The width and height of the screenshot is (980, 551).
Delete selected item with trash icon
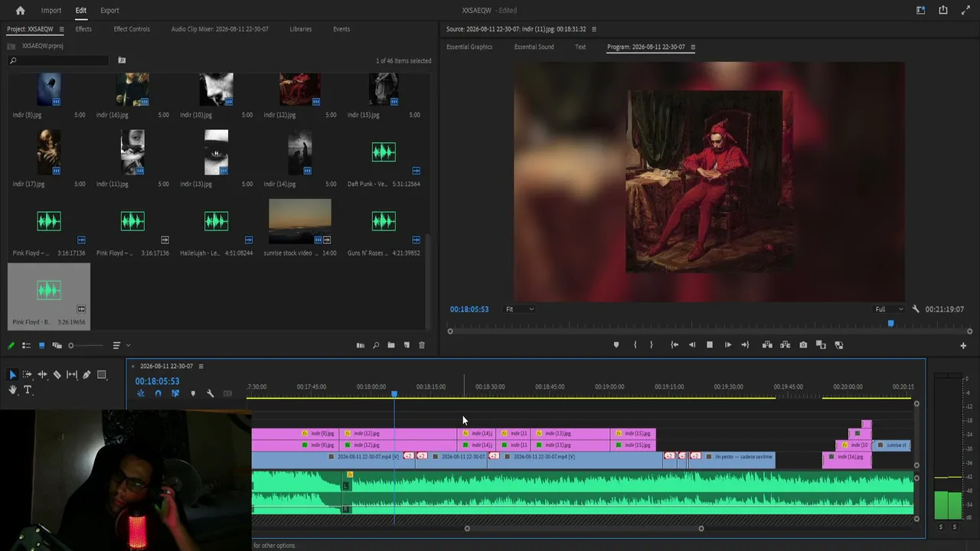(x=422, y=345)
